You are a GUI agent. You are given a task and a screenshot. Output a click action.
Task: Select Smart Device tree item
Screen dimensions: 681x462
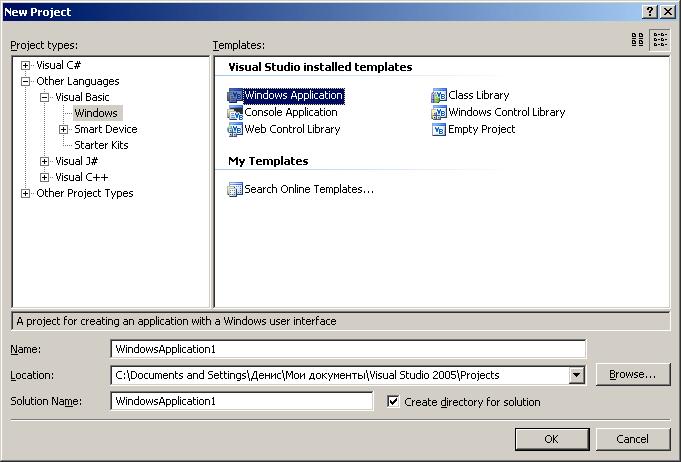(106, 129)
